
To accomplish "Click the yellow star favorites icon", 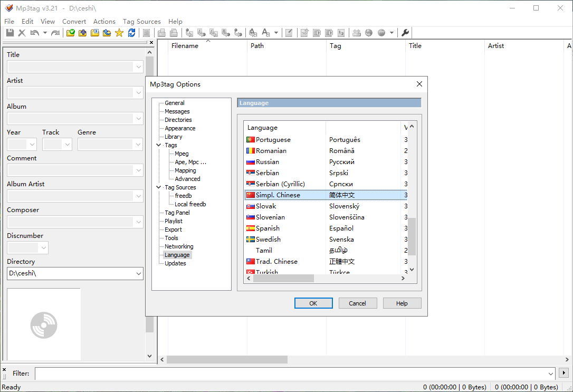I will [119, 33].
